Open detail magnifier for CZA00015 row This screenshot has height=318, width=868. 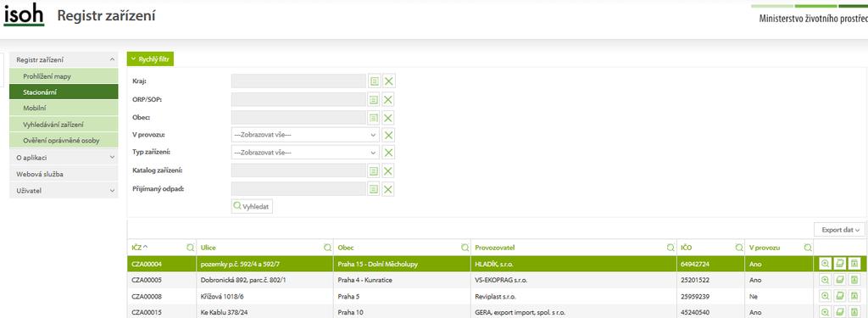[825, 312]
